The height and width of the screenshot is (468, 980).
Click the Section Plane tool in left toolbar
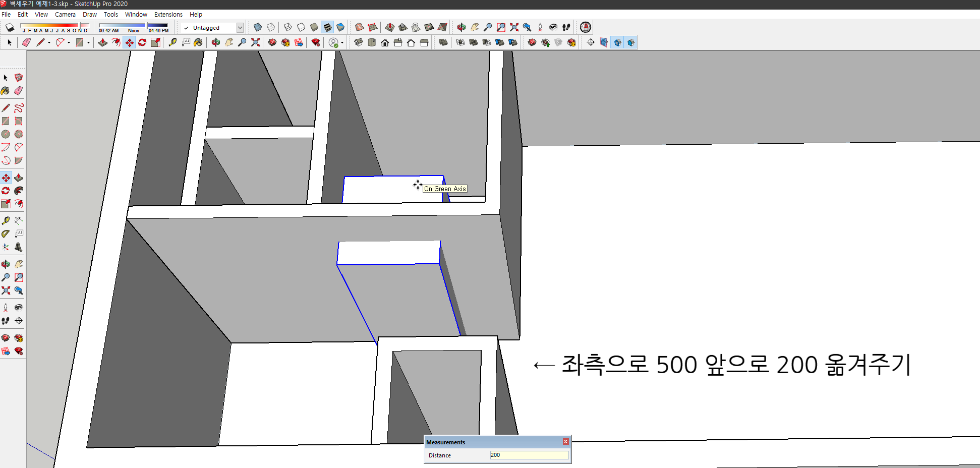pyautogui.click(x=19, y=321)
